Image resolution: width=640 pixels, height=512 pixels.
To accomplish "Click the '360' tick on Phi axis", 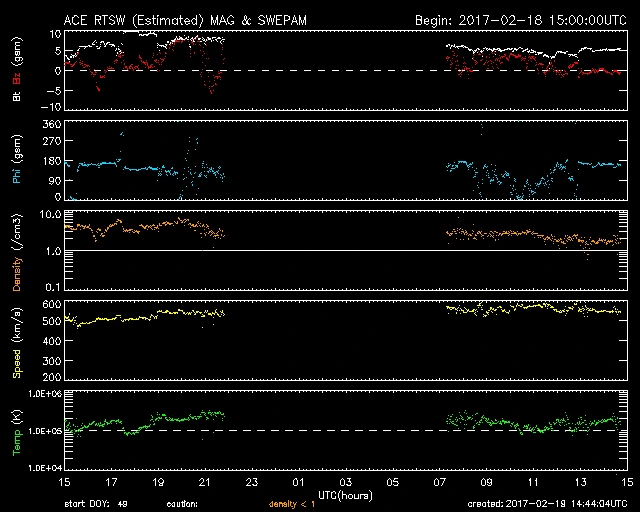I will 51,124.
